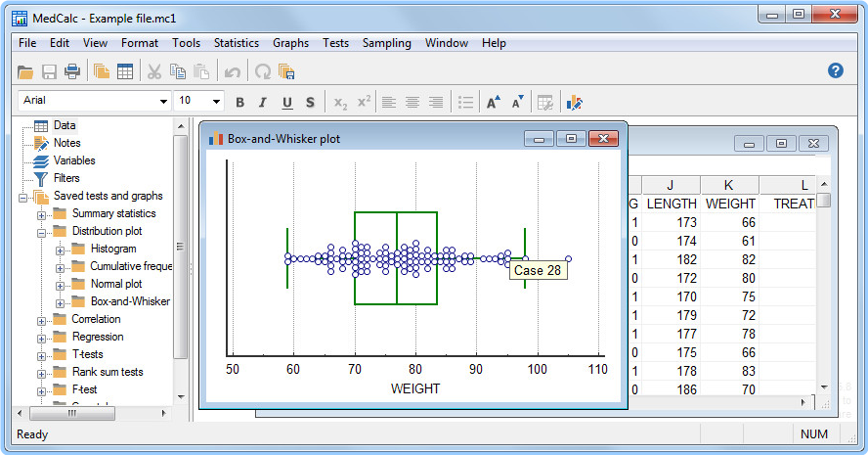868x455 pixels.
Task: Expand the T-tests folder
Action: point(41,356)
